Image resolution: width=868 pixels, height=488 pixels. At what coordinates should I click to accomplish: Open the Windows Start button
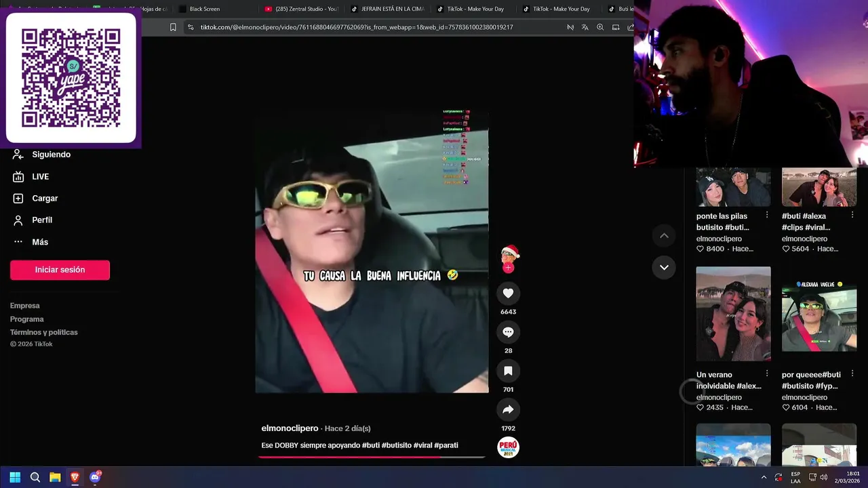[15, 477]
